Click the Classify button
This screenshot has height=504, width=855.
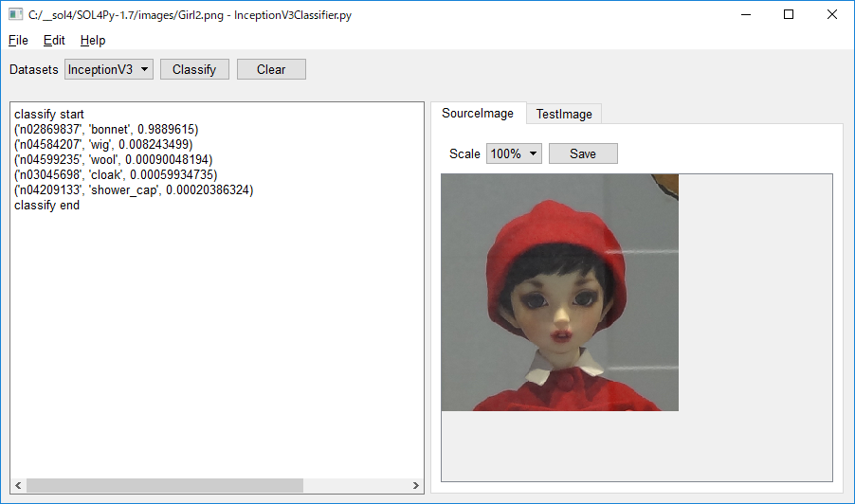pyautogui.click(x=194, y=69)
